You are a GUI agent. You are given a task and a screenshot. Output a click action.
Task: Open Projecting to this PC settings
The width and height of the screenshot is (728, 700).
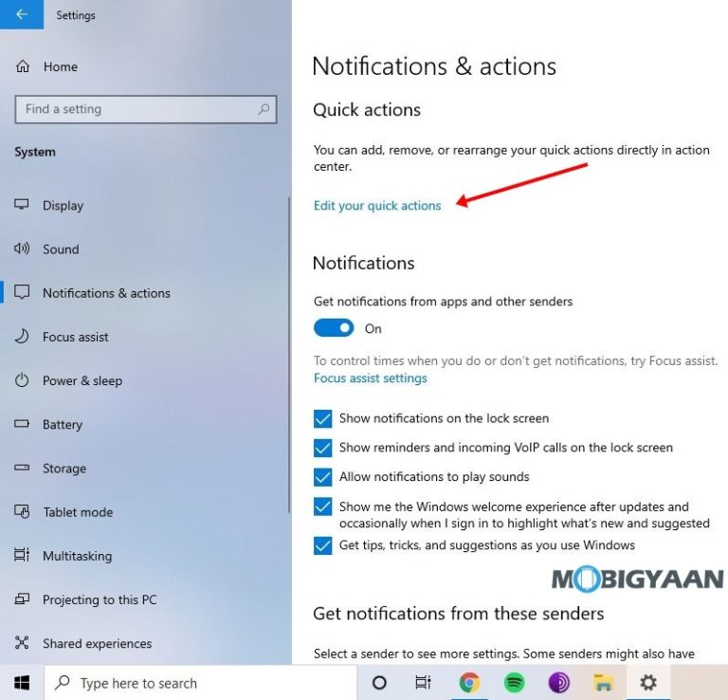pos(100,599)
